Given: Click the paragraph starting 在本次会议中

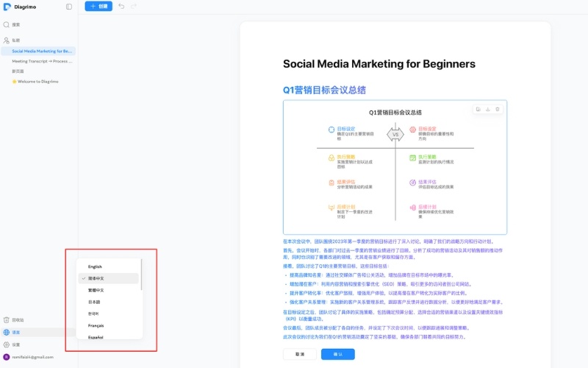Looking at the screenshot, I should coord(389,241).
